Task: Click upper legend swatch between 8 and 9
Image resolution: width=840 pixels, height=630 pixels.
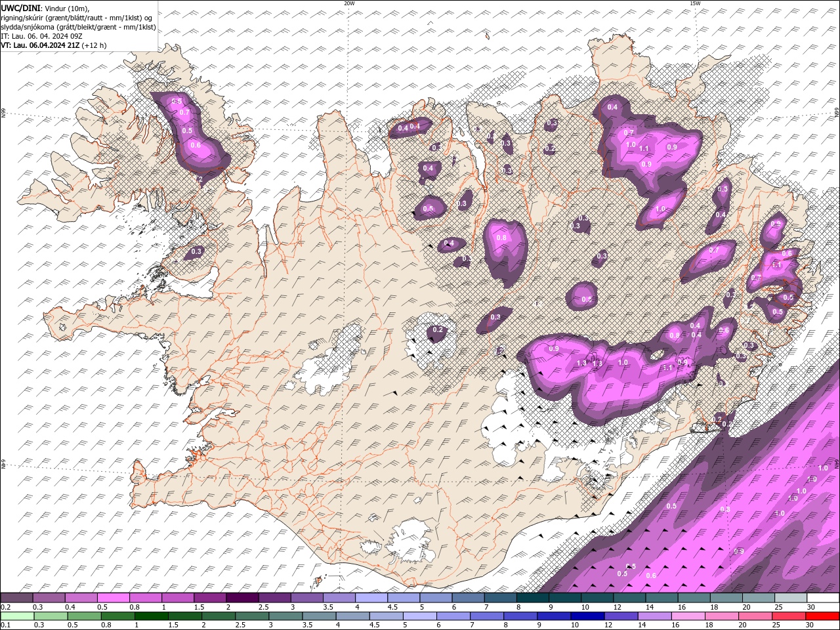Action: click(532, 598)
